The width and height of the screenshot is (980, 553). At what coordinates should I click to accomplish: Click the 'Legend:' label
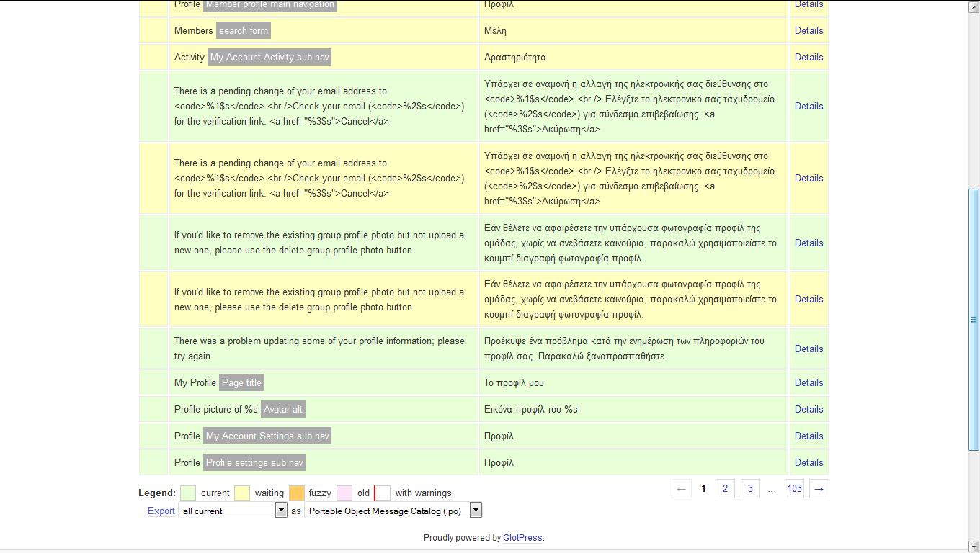pyautogui.click(x=157, y=493)
